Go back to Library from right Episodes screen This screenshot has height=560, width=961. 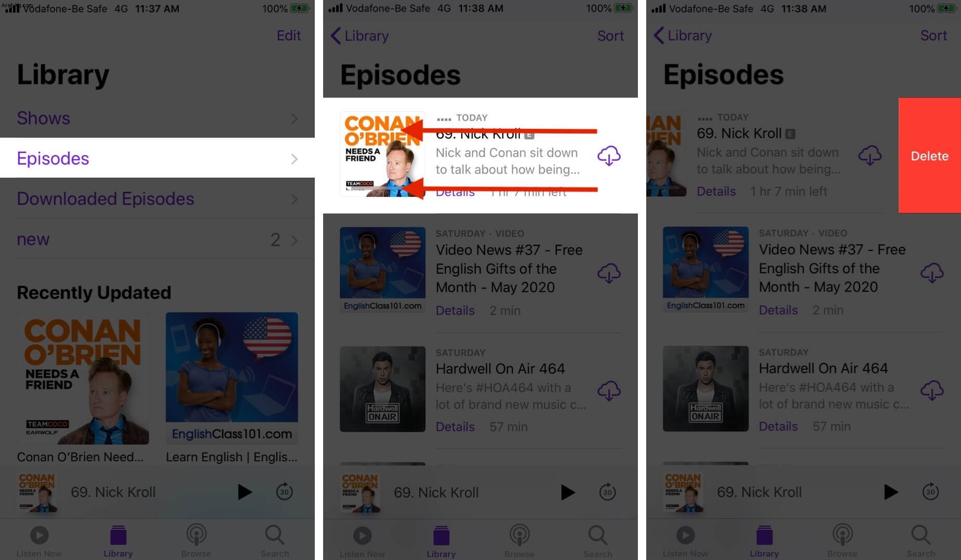pos(683,35)
